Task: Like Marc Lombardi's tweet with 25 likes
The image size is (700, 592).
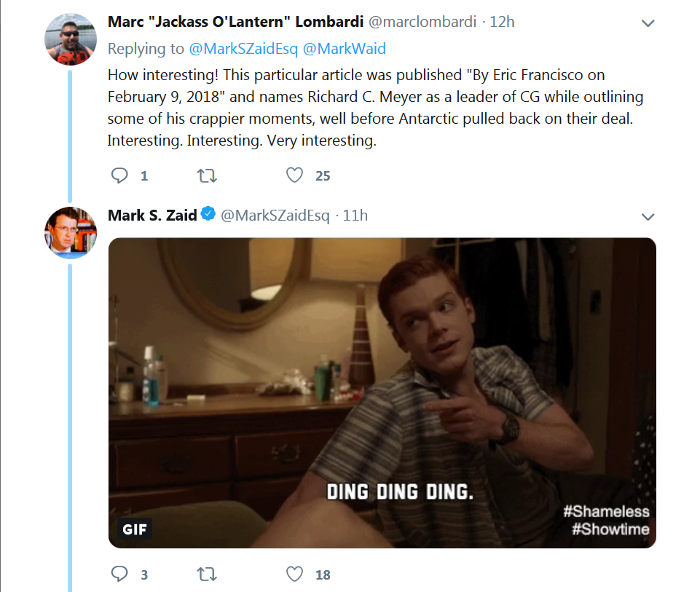Action: (295, 175)
